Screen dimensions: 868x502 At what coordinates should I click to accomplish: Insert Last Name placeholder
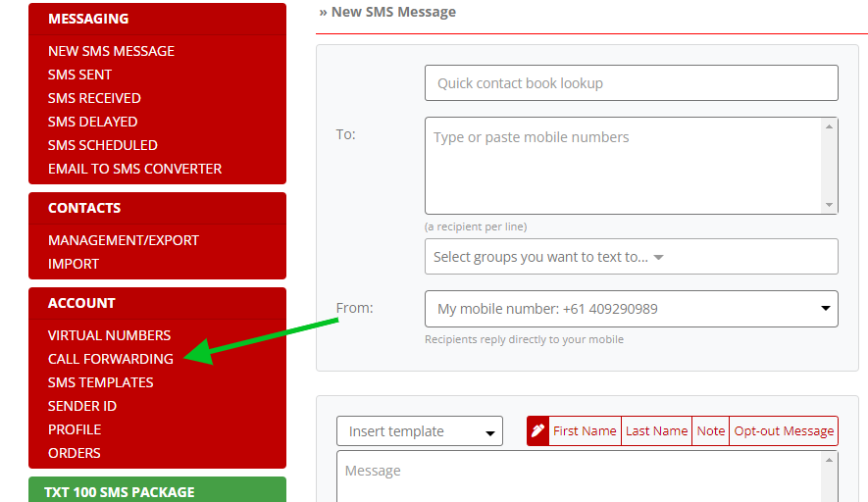point(656,430)
